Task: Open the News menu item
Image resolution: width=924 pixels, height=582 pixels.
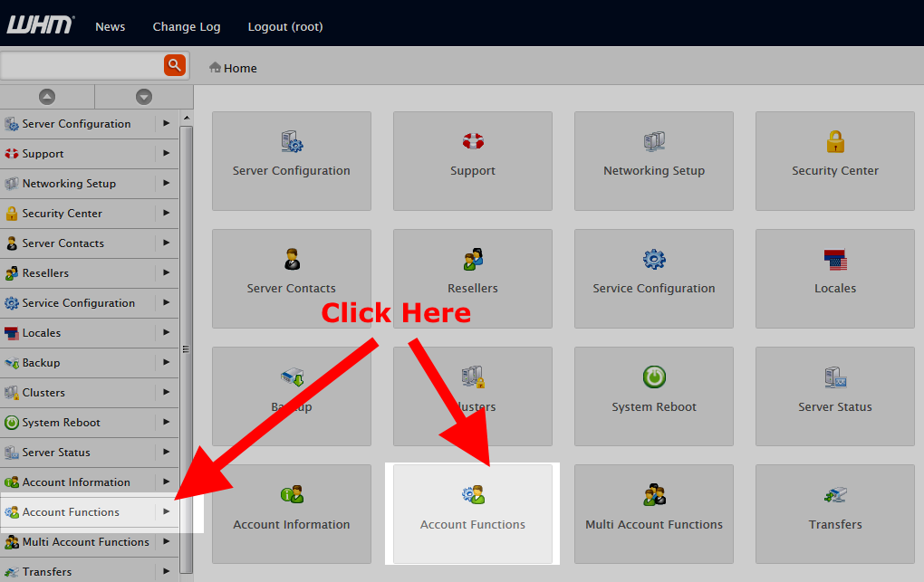Action: (111, 27)
